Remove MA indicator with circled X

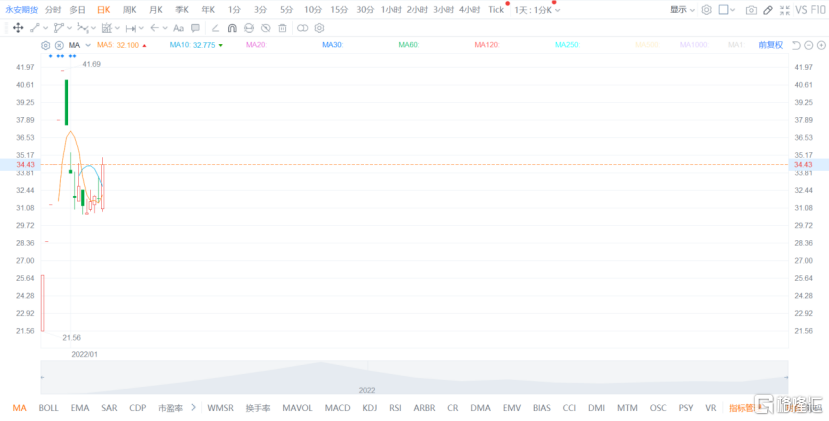pos(59,45)
